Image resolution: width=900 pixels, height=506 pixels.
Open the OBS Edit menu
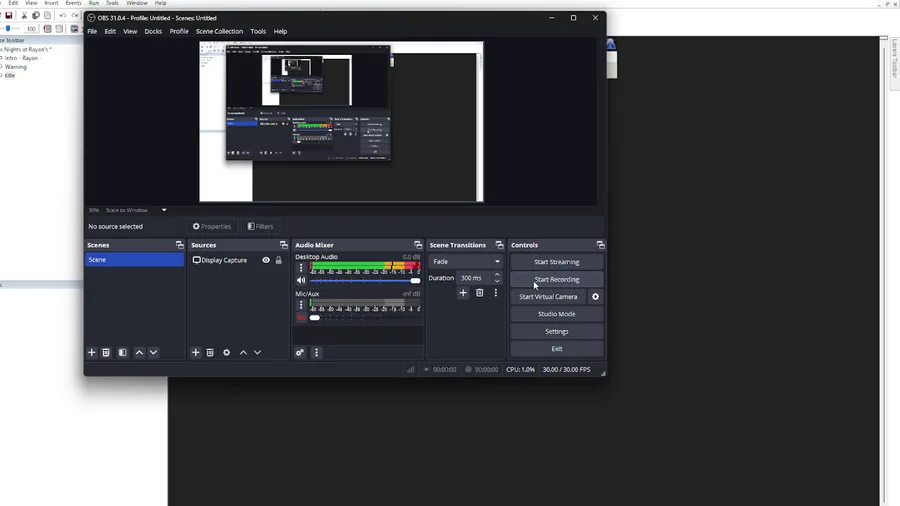click(110, 32)
